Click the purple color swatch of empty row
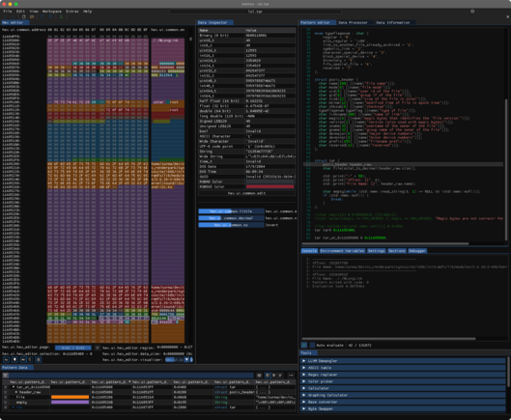Viewport: 511px width, 420px height. [70, 403]
